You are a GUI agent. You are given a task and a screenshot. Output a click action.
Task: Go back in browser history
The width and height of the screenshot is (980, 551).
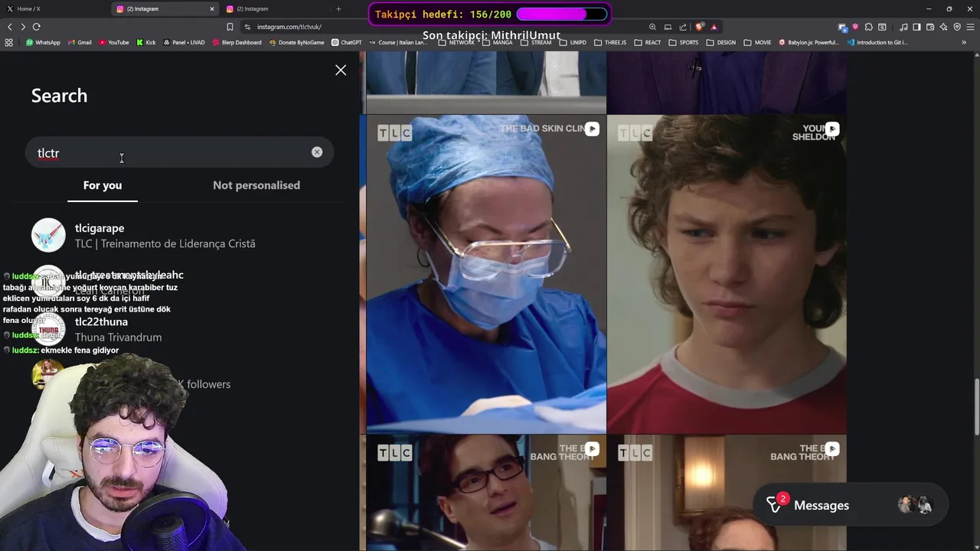[x=10, y=27]
